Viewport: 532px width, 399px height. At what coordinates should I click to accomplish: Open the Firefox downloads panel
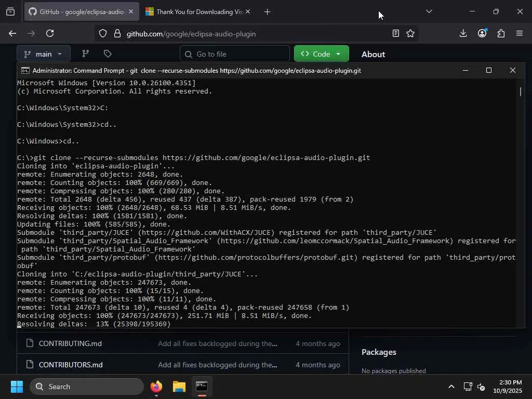[x=463, y=33]
